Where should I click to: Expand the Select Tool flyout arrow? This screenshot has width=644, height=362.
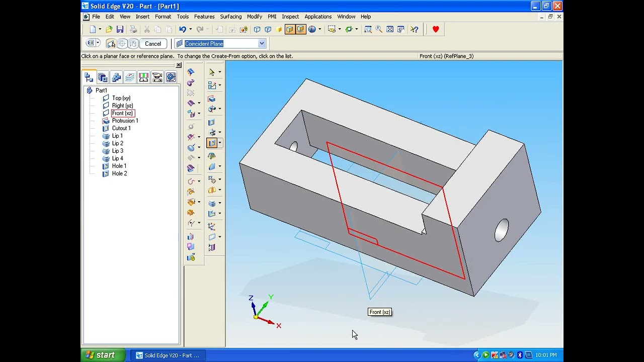pos(220,72)
